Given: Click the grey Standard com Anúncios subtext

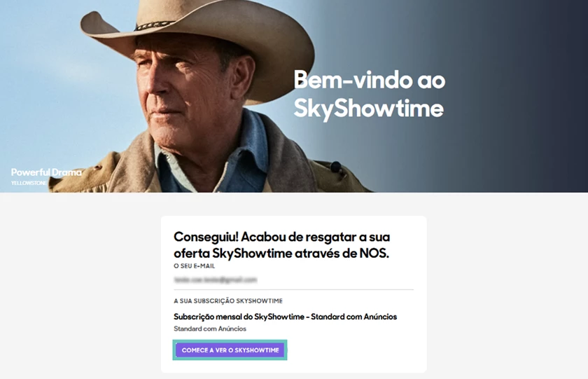Looking at the screenshot, I should click(210, 329).
